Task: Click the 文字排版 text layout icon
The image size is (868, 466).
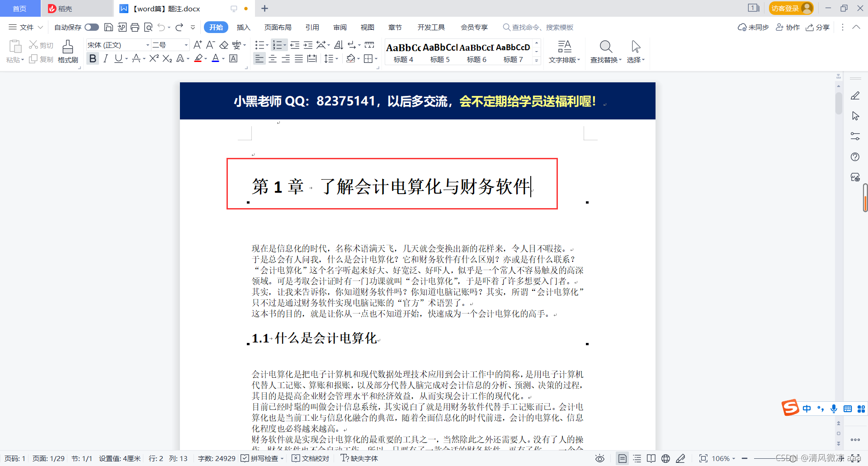Action: 564,51
